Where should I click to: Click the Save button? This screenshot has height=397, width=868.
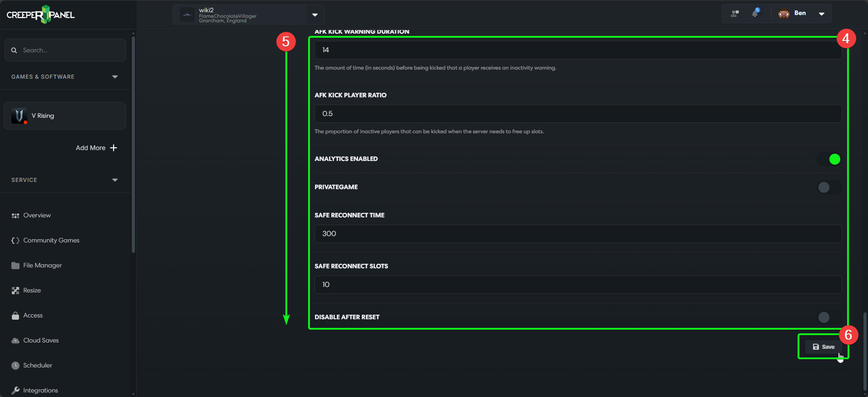pyautogui.click(x=823, y=347)
